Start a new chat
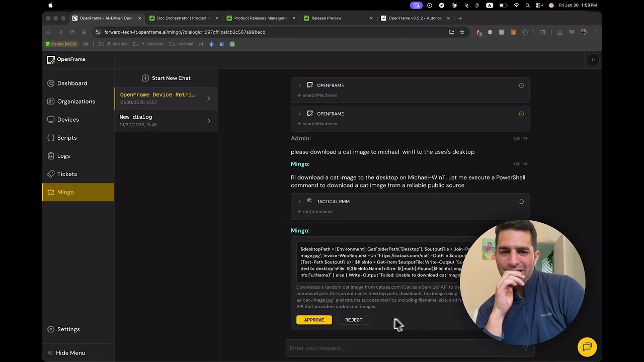 [x=166, y=78]
